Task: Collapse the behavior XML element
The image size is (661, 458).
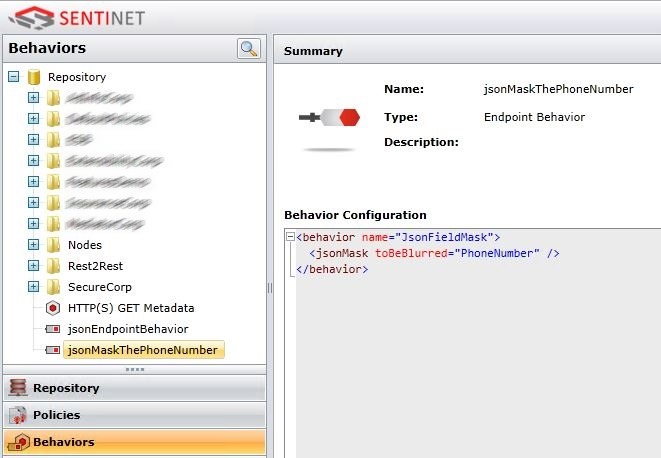Action: [x=290, y=238]
